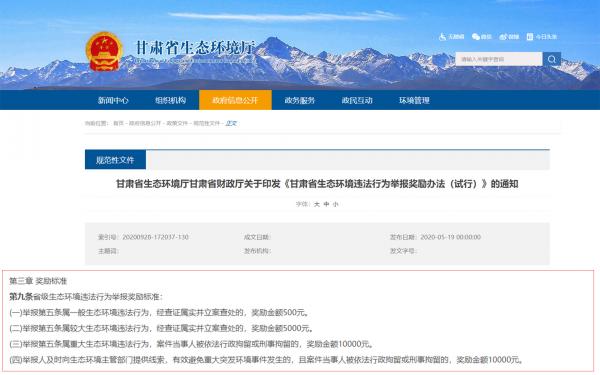Open the 政民互动 navigation tab
600x375 pixels.
point(357,100)
